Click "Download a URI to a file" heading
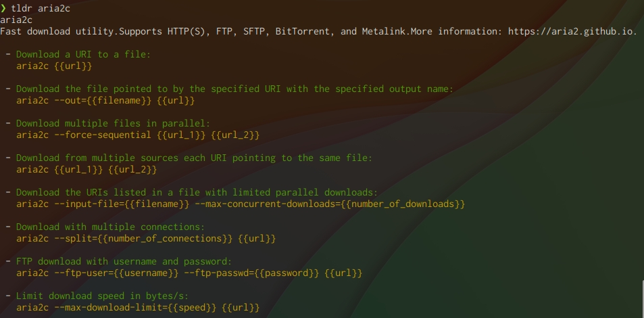The height and width of the screenshot is (318, 644). point(83,54)
